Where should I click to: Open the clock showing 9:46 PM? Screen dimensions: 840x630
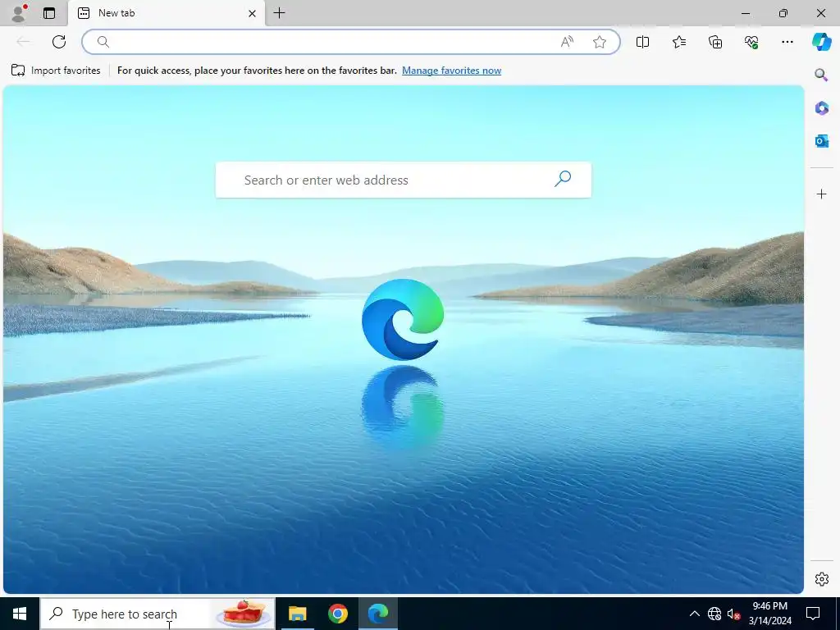point(769,614)
